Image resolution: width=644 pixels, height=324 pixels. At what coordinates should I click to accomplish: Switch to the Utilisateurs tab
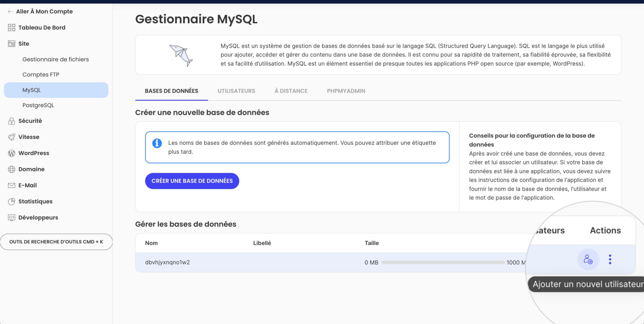pyautogui.click(x=236, y=91)
